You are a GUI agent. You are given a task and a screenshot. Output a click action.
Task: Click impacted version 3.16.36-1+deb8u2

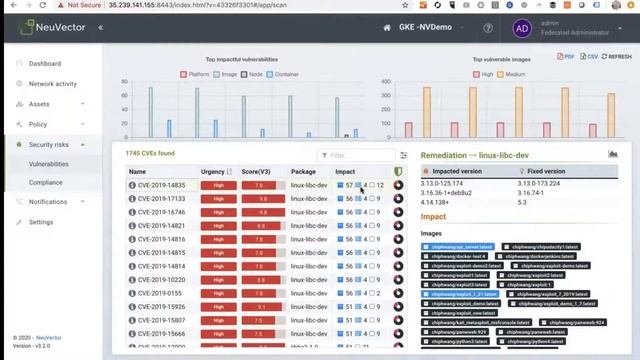click(x=446, y=193)
